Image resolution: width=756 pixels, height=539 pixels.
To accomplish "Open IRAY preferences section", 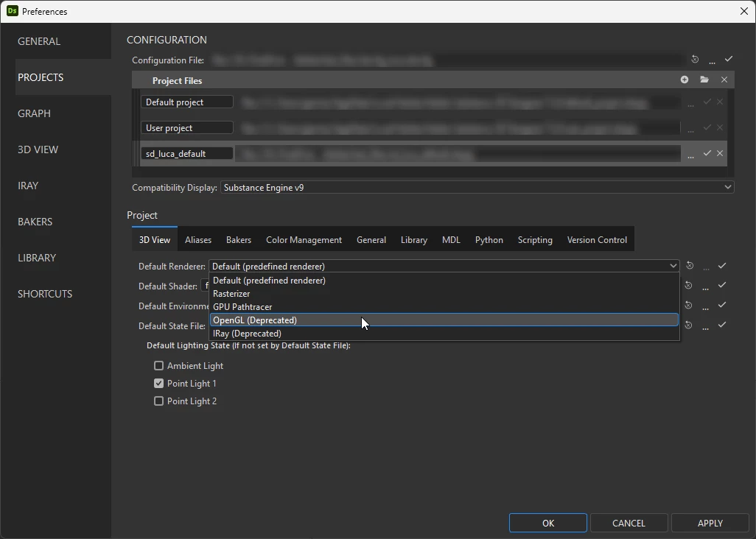I will pyautogui.click(x=63, y=186).
